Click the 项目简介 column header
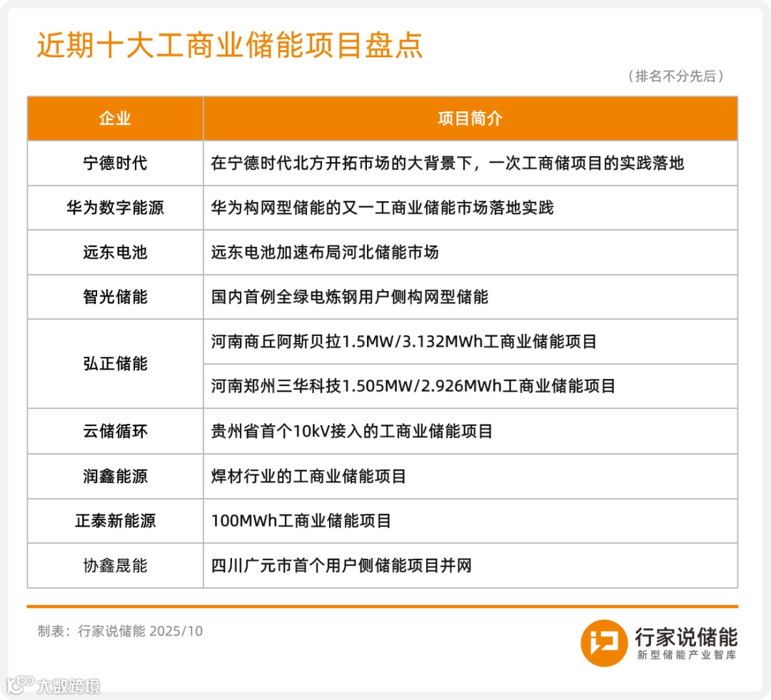 pos(470,118)
